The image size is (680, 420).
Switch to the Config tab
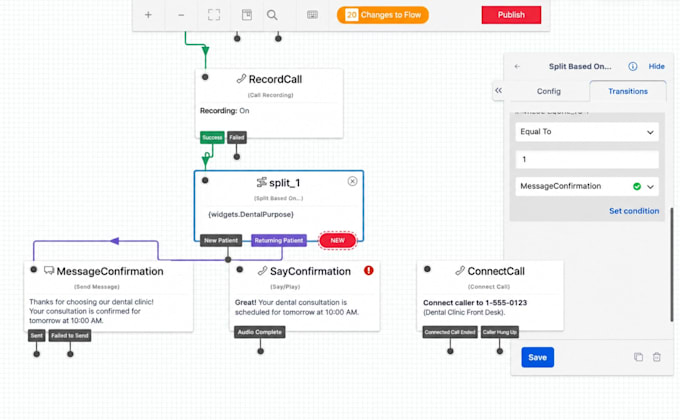(x=549, y=91)
